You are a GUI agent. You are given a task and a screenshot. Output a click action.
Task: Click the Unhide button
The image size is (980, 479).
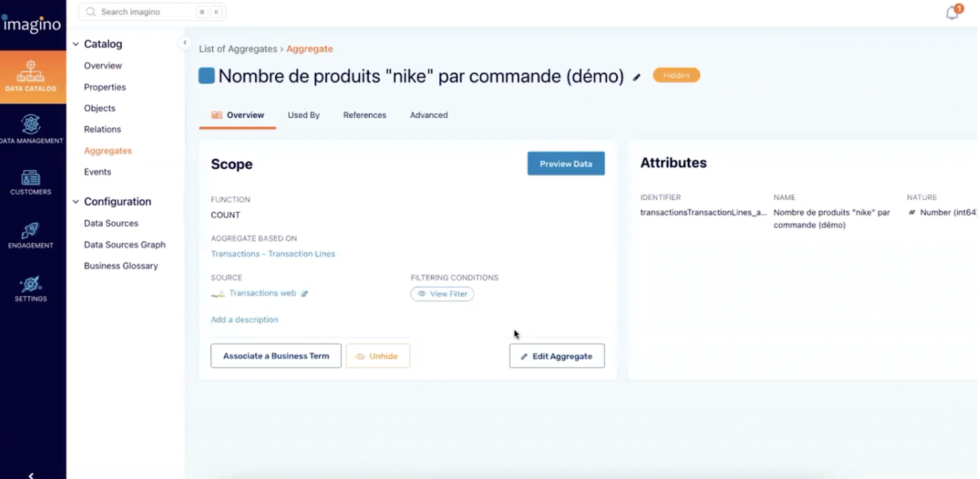tap(377, 356)
